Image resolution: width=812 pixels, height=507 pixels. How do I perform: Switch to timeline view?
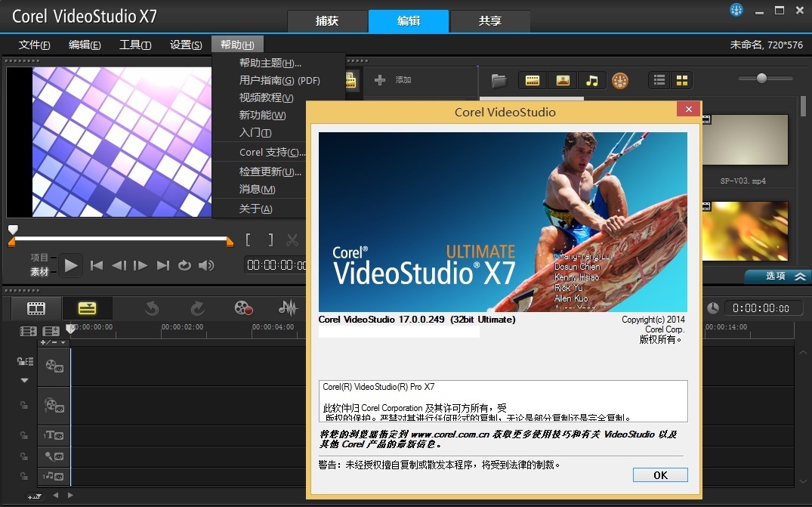[x=87, y=308]
